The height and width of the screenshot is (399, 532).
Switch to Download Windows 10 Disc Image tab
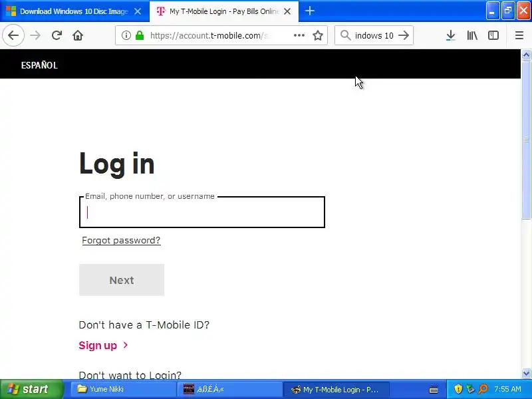[x=74, y=11]
